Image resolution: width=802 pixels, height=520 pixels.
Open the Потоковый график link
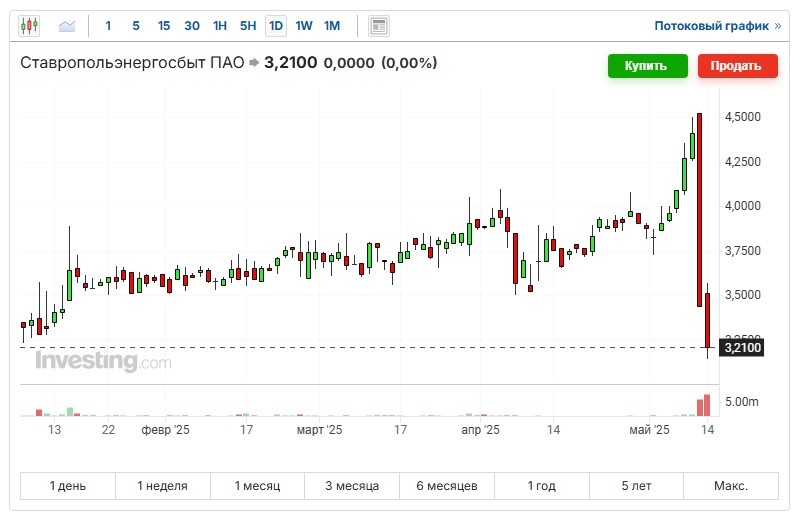(718, 26)
